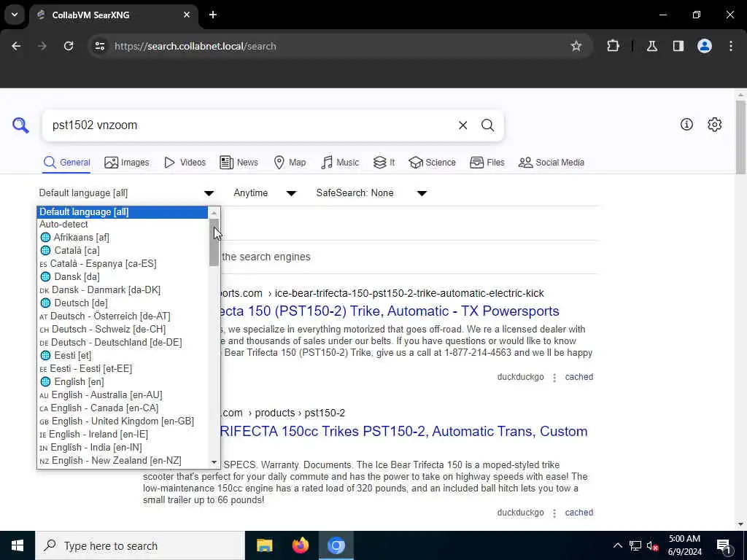The image size is (747, 560).
Task: Open Chrome three-dot menu
Action: [x=730, y=46]
